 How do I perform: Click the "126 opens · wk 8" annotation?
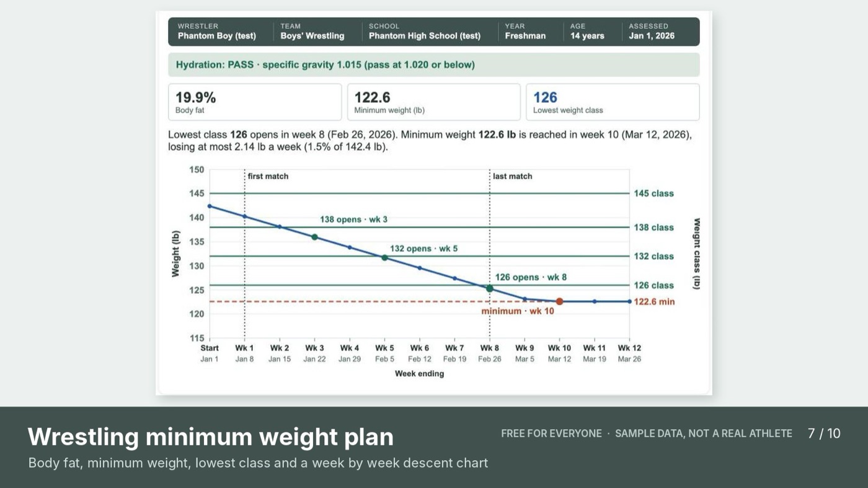click(531, 277)
